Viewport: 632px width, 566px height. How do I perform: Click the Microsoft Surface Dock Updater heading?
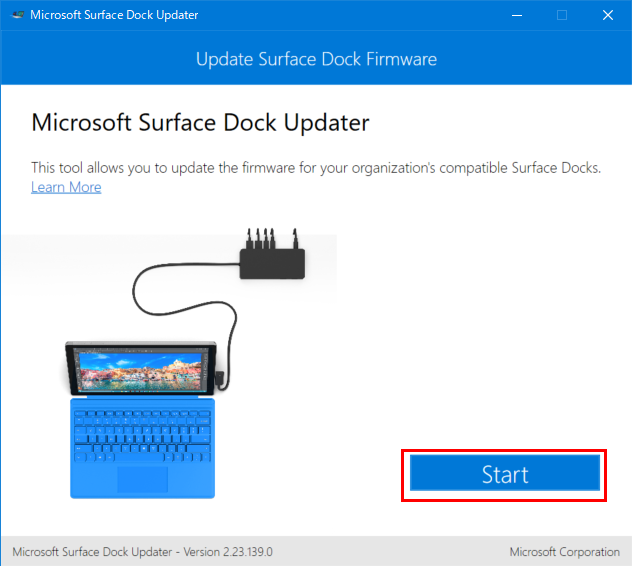[x=201, y=123]
